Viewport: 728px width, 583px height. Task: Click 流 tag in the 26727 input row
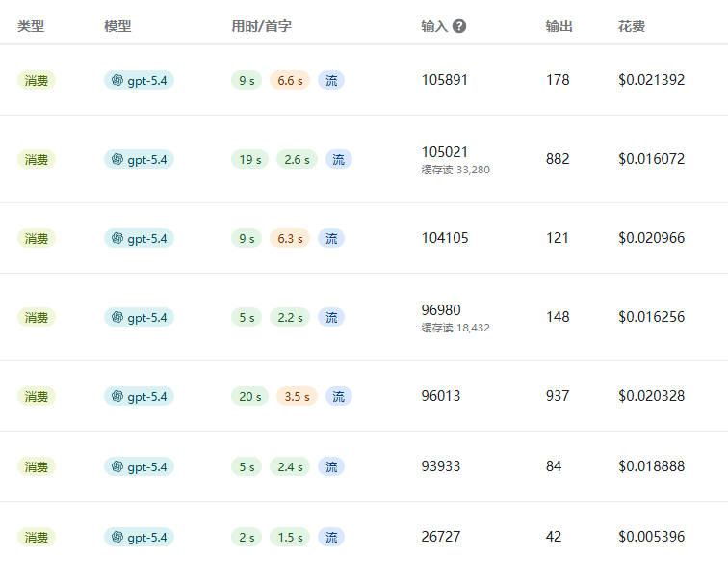pyautogui.click(x=331, y=537)
